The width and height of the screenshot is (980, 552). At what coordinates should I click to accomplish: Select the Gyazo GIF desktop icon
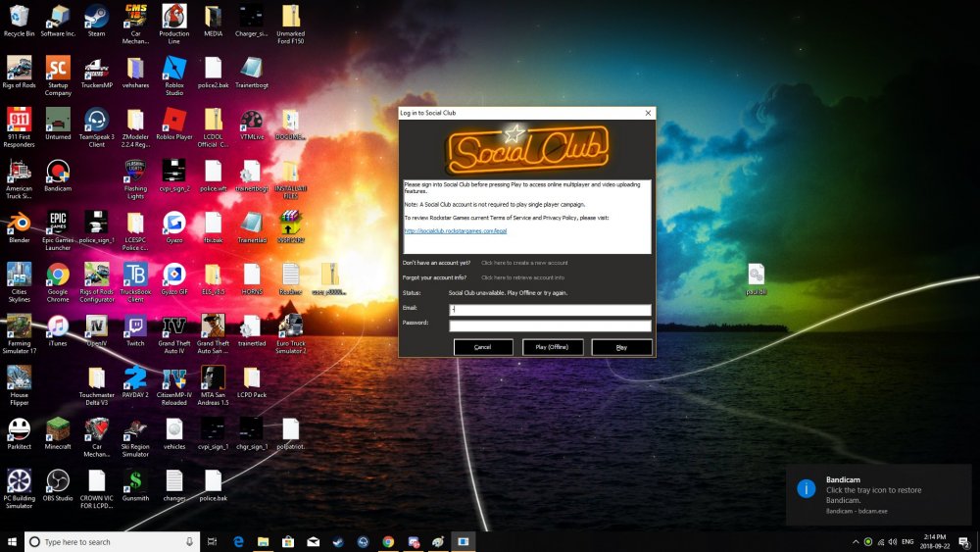173,278
